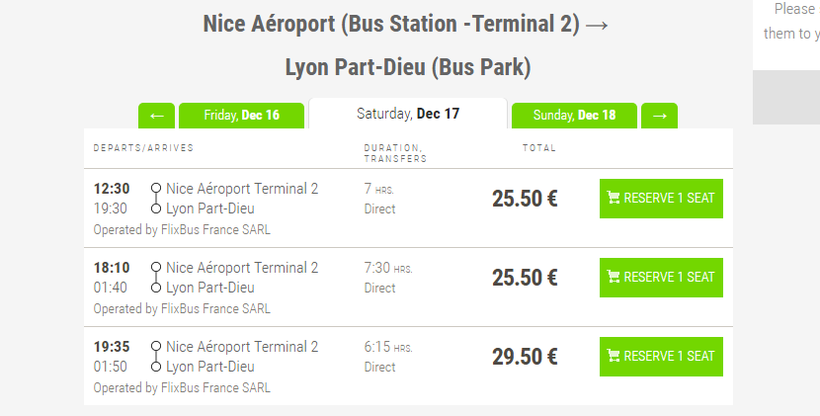
Task: Click the Duration, Transfers column header
Action: [395, 153]
